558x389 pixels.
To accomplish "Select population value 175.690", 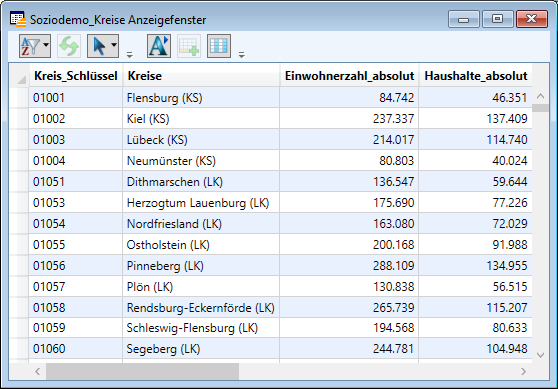I will pyautogui.click(x=349, y=203).
